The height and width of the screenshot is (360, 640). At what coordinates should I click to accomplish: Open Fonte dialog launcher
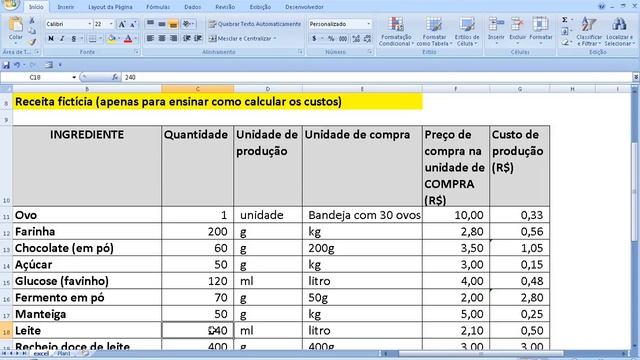(x=136, y=52)
